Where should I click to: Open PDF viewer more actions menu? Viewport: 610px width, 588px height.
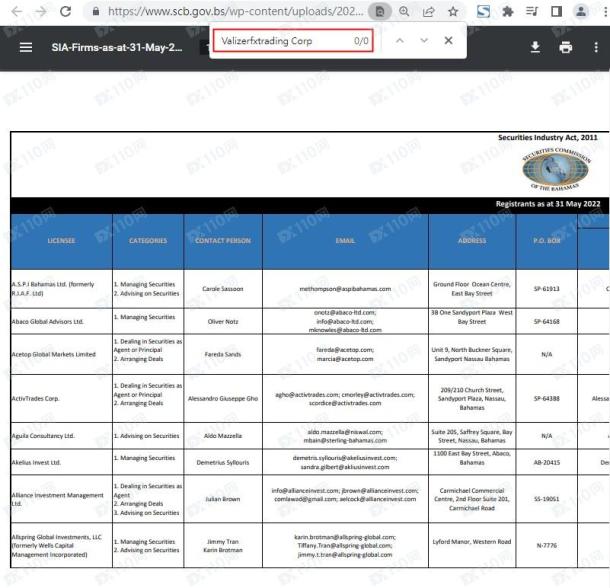coord(596,47)
